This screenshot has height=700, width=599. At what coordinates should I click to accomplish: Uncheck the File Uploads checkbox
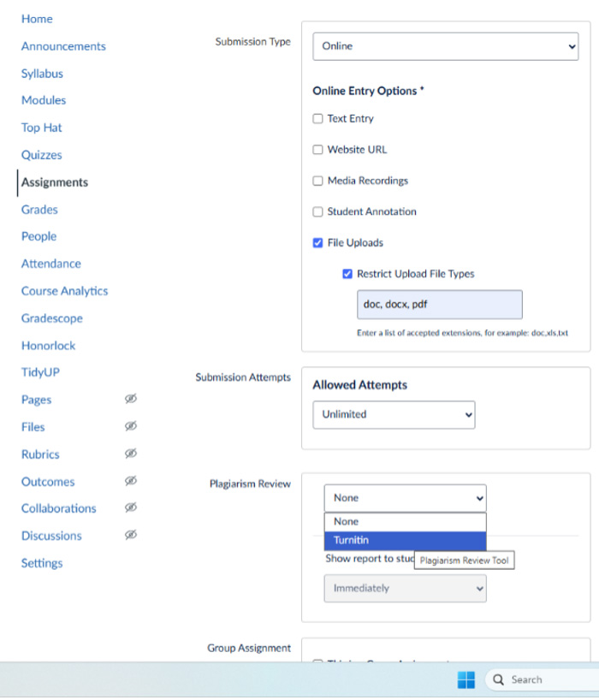[317, 242]
